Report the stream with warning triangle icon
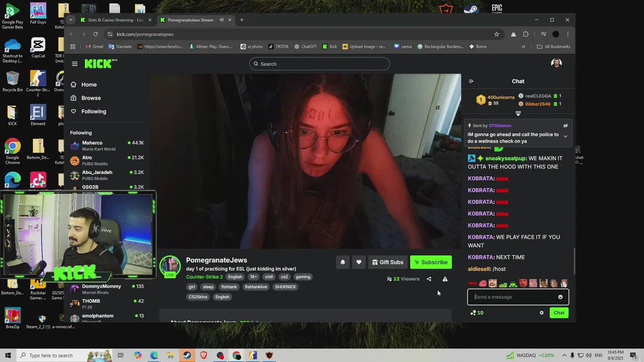 click(x=445, y=279)
